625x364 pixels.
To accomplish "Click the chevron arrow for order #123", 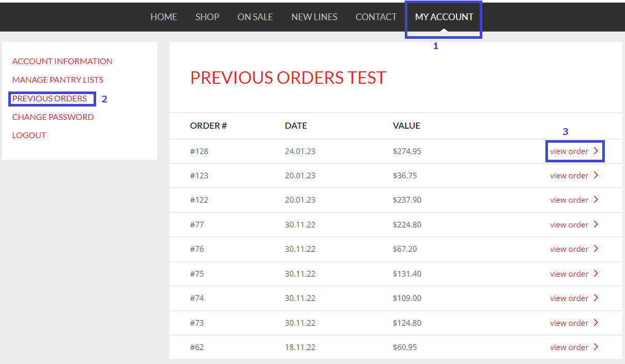I will (x=596, y=175).
